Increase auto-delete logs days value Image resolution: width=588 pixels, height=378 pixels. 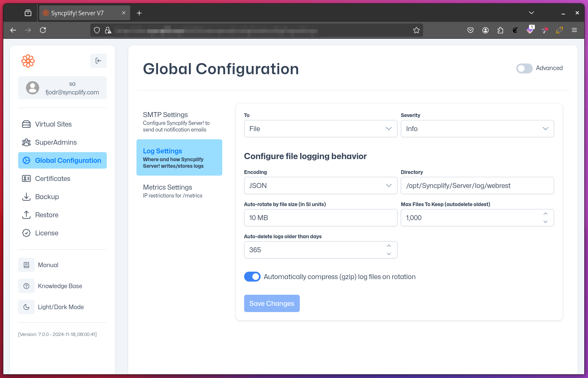[389, 246]
